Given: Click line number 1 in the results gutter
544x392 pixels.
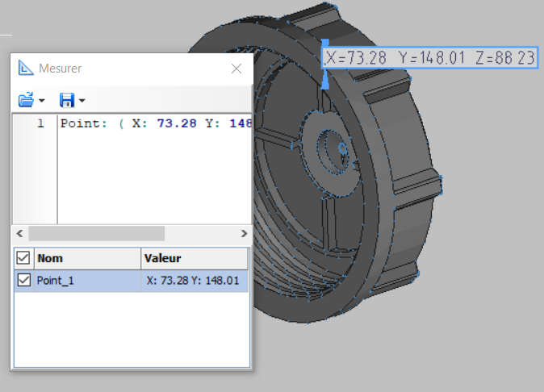Looking at the screenshot, I should [x=40, y=124].
